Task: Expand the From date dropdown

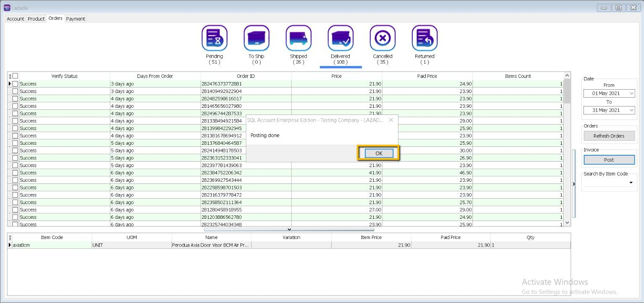Action: (x=631, y=93)
